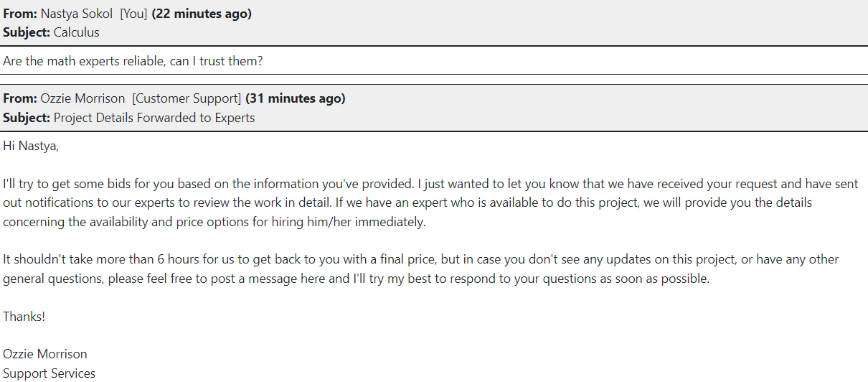Image resolution: width=868 pixels, height=382 pixels.
Task: Click the Hi Nastya greeting line
Action: [x=31, y=146]
